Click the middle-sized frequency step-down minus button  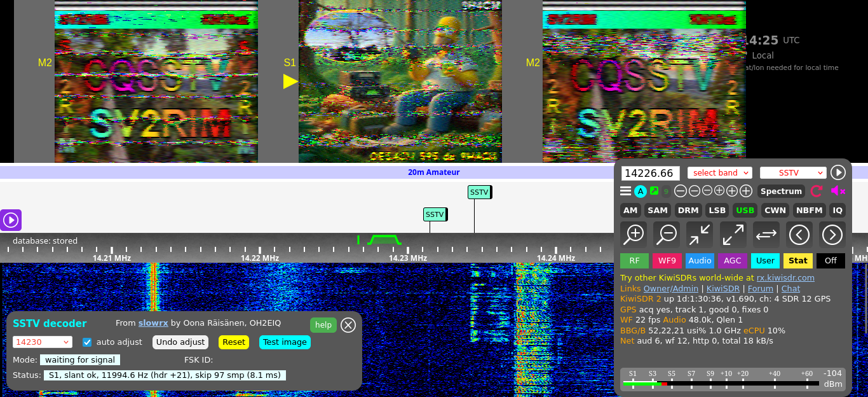[695, 191]
